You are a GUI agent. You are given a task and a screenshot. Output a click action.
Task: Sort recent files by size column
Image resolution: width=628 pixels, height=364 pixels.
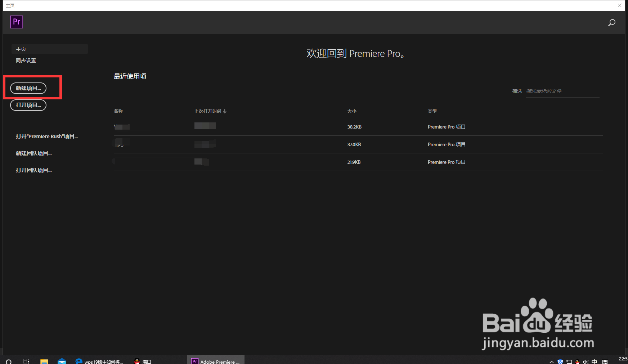(352, 111)
